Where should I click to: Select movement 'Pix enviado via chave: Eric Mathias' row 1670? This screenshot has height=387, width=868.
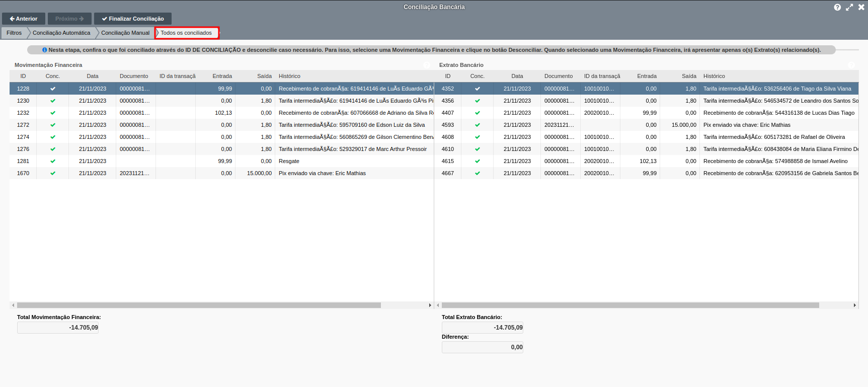click(221, 173)
